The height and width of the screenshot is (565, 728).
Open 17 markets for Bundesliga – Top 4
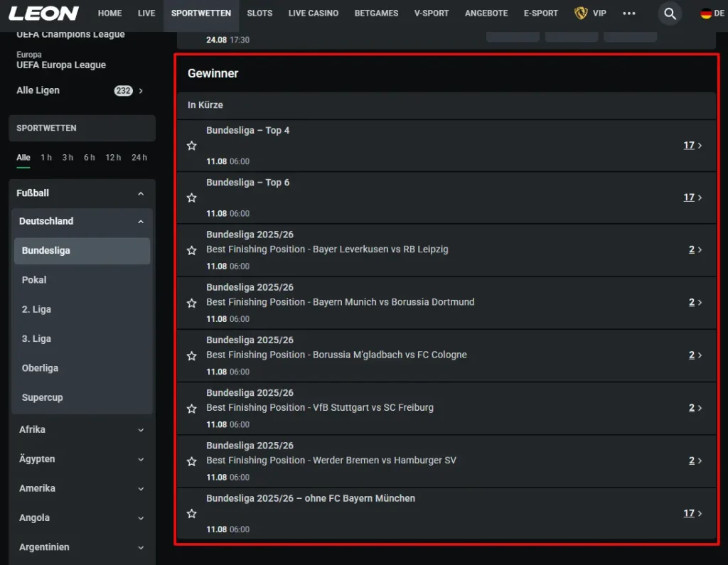point(692,145)
